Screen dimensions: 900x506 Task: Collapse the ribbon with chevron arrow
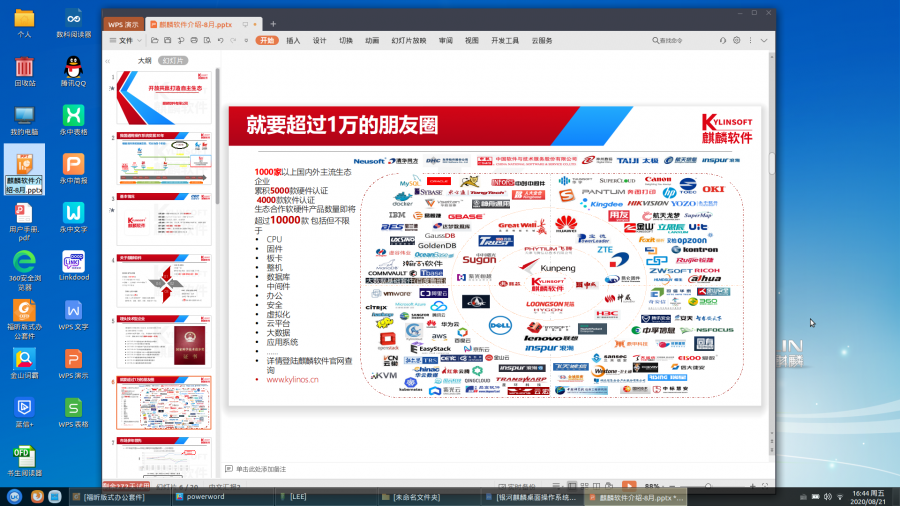(764, 41)
